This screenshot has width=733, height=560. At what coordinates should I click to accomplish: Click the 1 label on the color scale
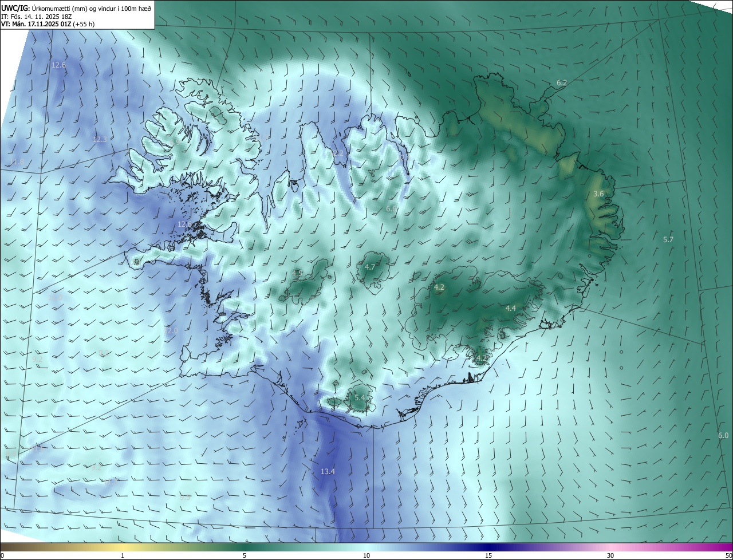tap(123, 555)
